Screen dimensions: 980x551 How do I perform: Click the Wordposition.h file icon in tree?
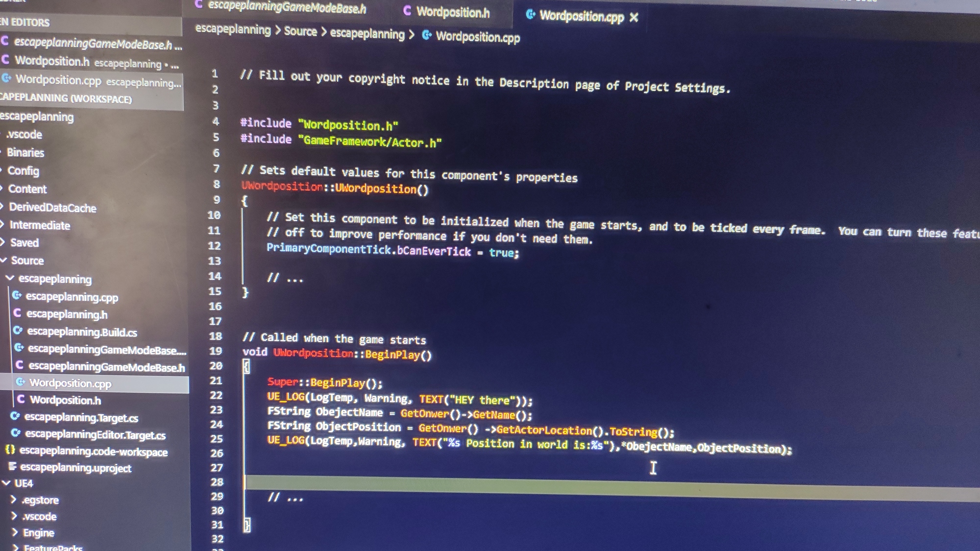point(21,399)
